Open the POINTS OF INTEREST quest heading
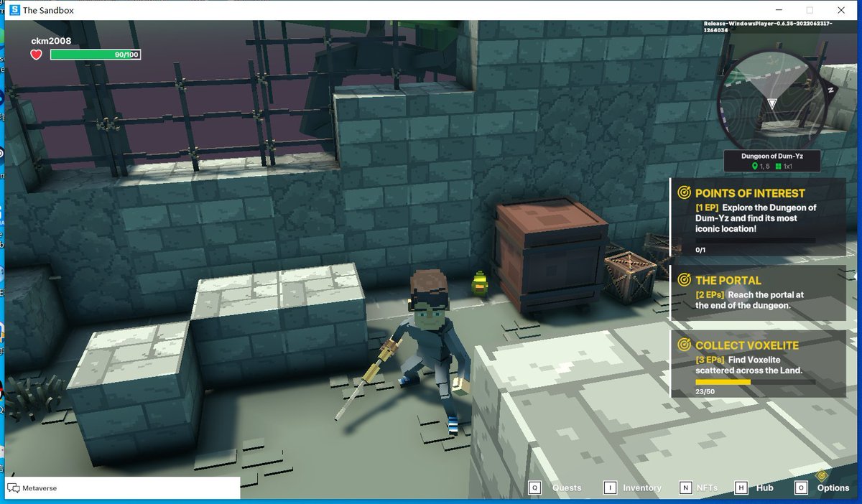Image resolution: width=862 pixels, height=504 pixels. coord(750,193)
